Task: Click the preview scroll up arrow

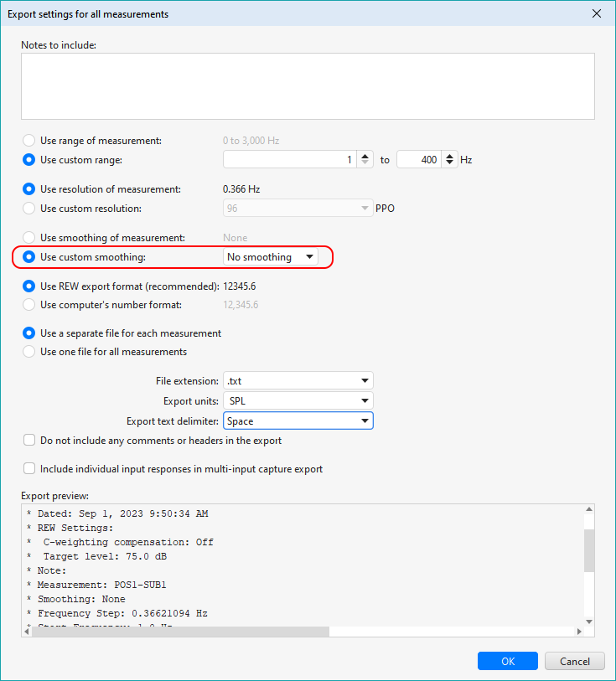Action: point(589,509)
